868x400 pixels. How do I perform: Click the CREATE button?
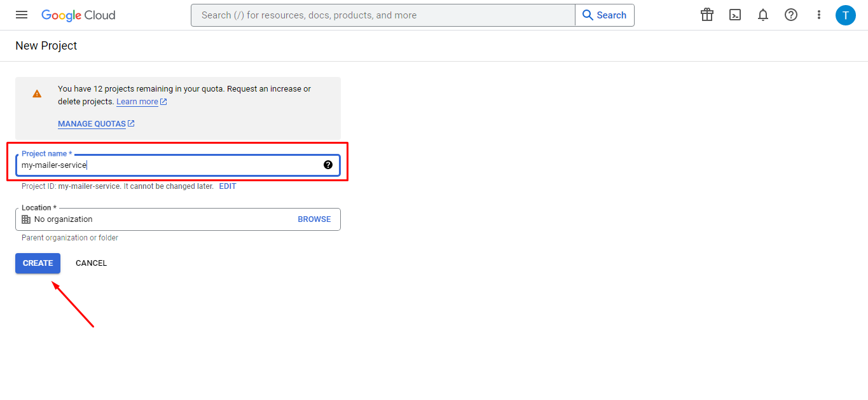click(x=38, y=263)
